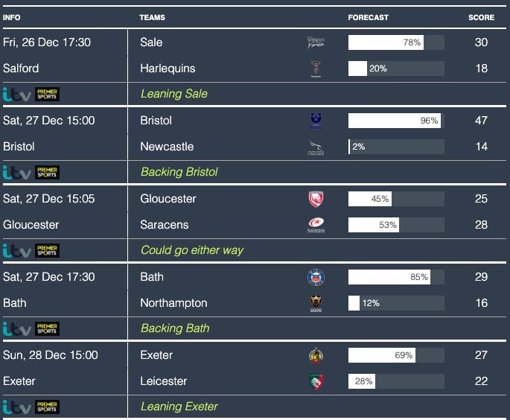
Task: Click the Bath Rugby team logo
Action: click(316, 277)
